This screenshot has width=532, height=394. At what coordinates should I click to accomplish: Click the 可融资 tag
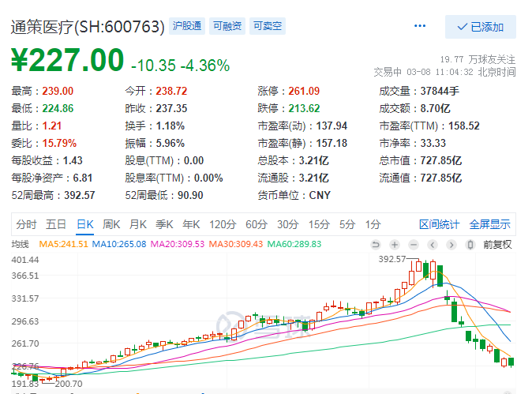[227, 26]
